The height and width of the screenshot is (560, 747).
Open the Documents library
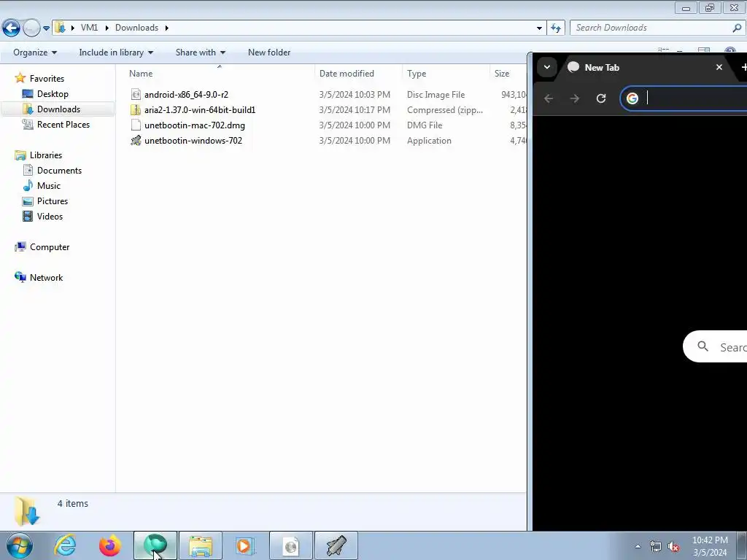click(x=59, y=171)
